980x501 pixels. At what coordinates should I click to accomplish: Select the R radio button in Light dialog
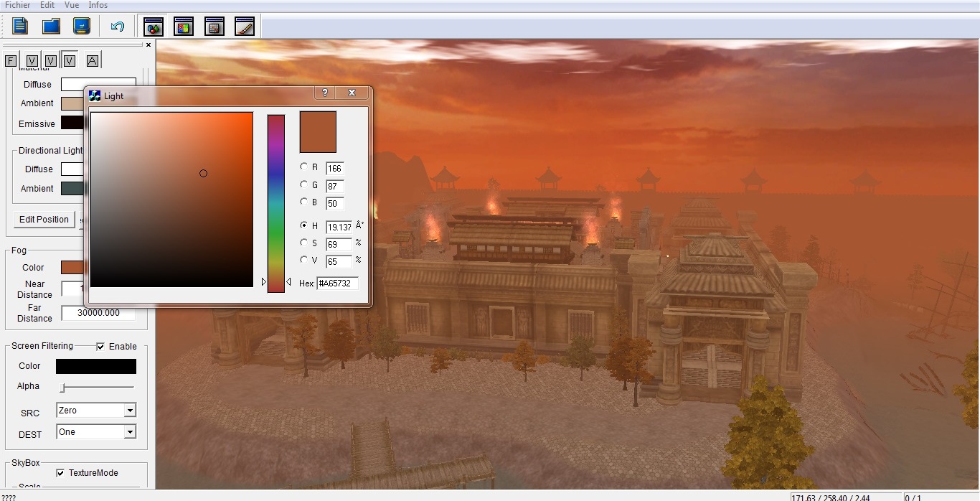click(304, 167)
